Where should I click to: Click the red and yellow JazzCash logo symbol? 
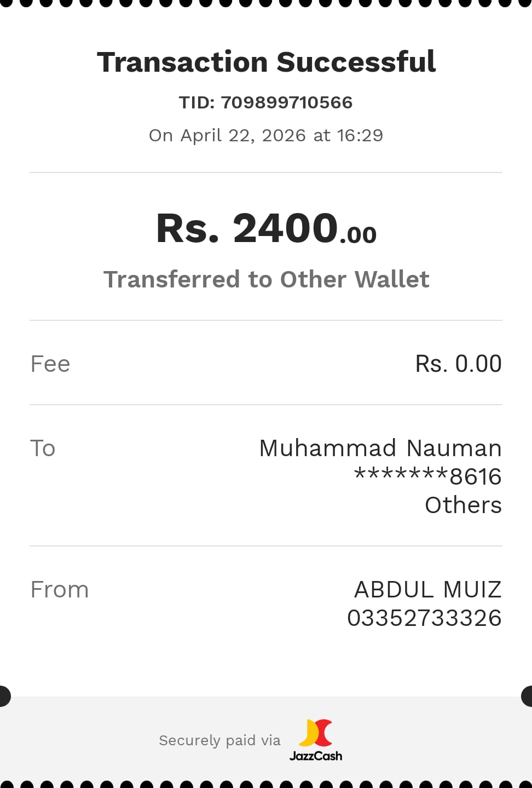(316, 733)
